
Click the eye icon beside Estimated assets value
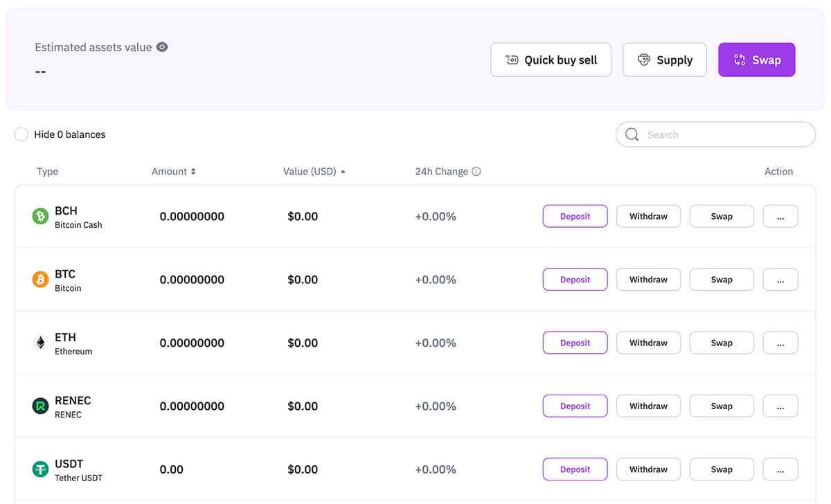tap(162, 47)
